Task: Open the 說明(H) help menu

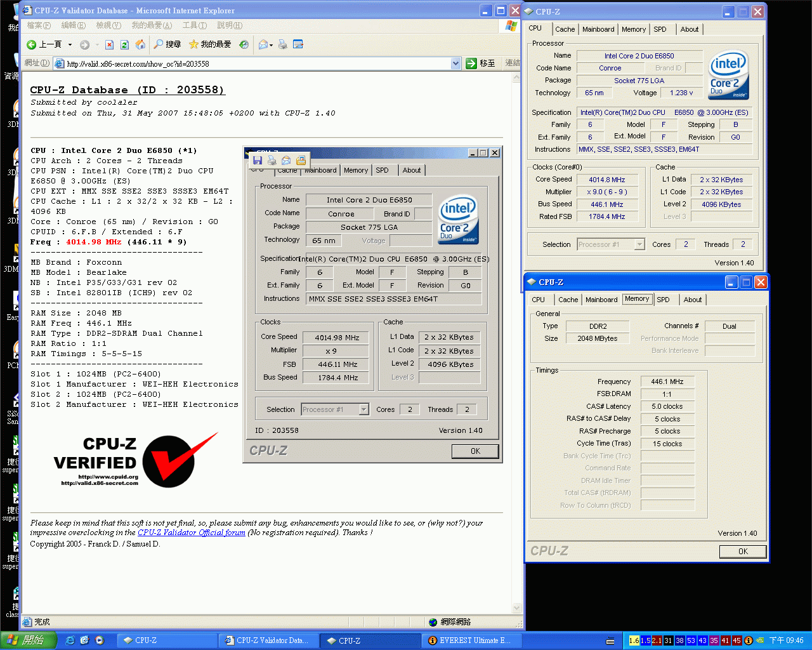Action: click(230, 25)
